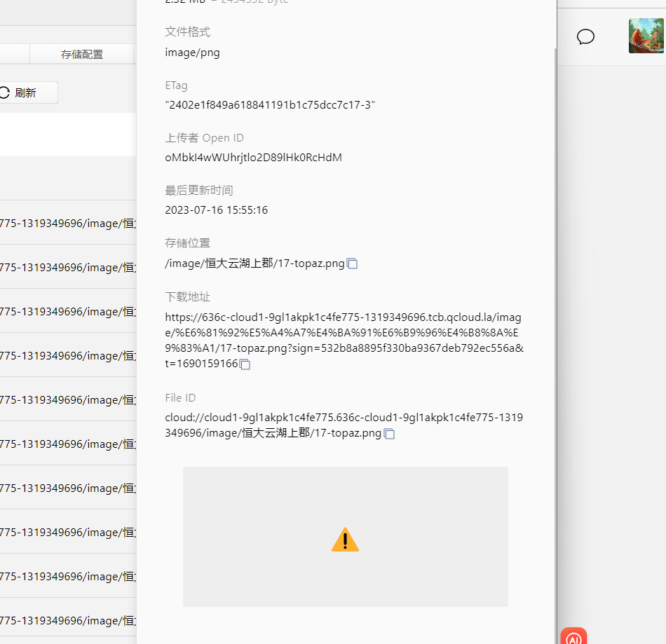The image size is (666, 644).
Task: Switch to the 存储配置 tab
Action: (x=82, y=55)
